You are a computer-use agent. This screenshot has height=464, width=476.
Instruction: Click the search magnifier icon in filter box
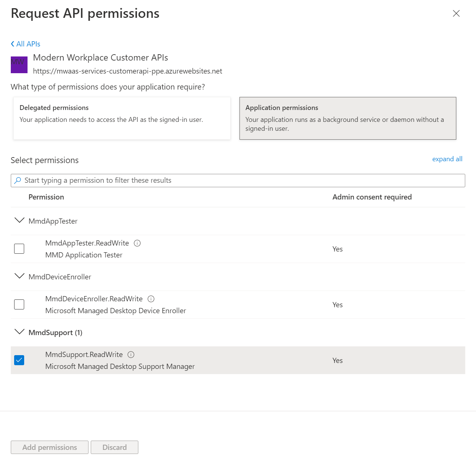click(x=17, y=180)
